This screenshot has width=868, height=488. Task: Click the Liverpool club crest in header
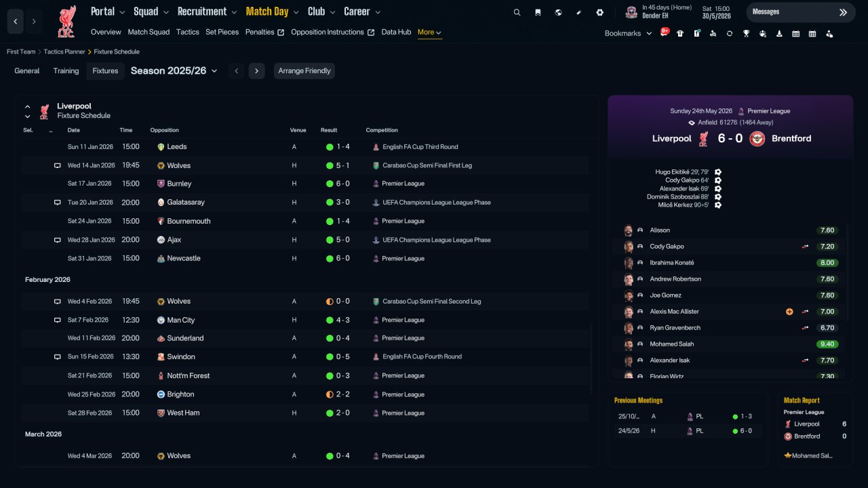pyautogui.click(x=66, y=22)
